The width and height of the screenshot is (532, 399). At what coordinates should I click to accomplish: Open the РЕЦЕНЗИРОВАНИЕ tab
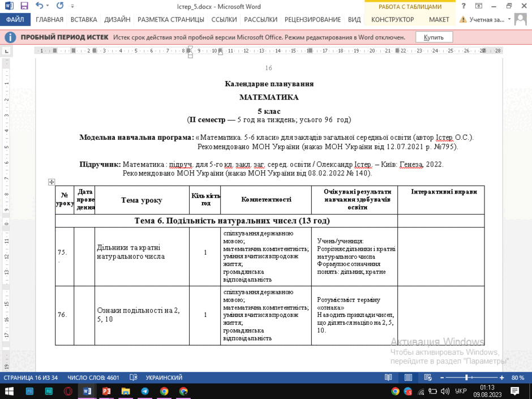click(x=312, y=19)
